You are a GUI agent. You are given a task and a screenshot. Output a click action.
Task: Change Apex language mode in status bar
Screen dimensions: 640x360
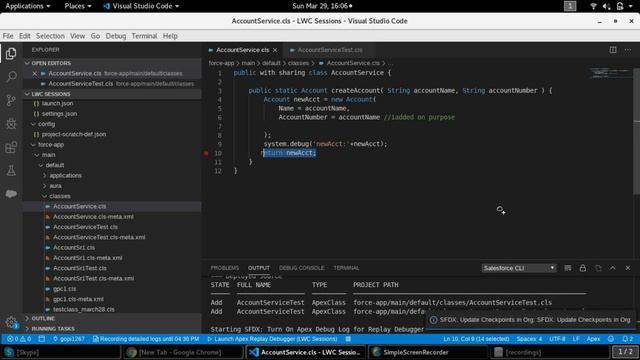tap(593, 339)
